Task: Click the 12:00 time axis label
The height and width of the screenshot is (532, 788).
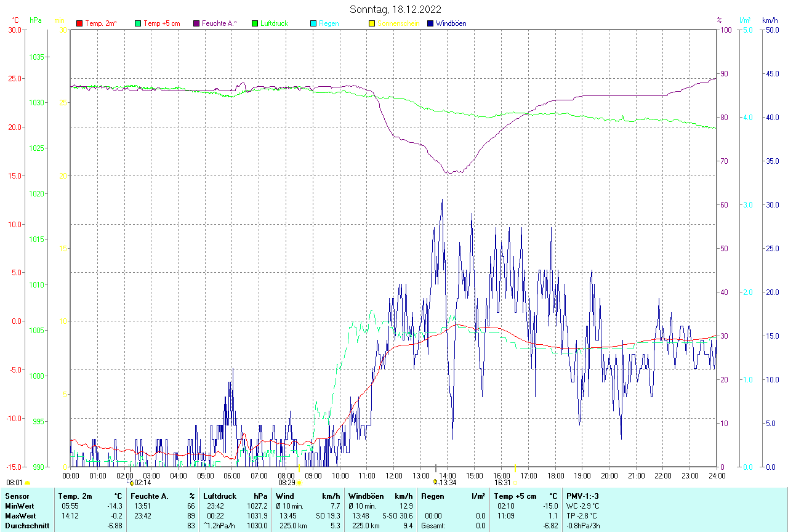Action: click(x=394, y=475)
